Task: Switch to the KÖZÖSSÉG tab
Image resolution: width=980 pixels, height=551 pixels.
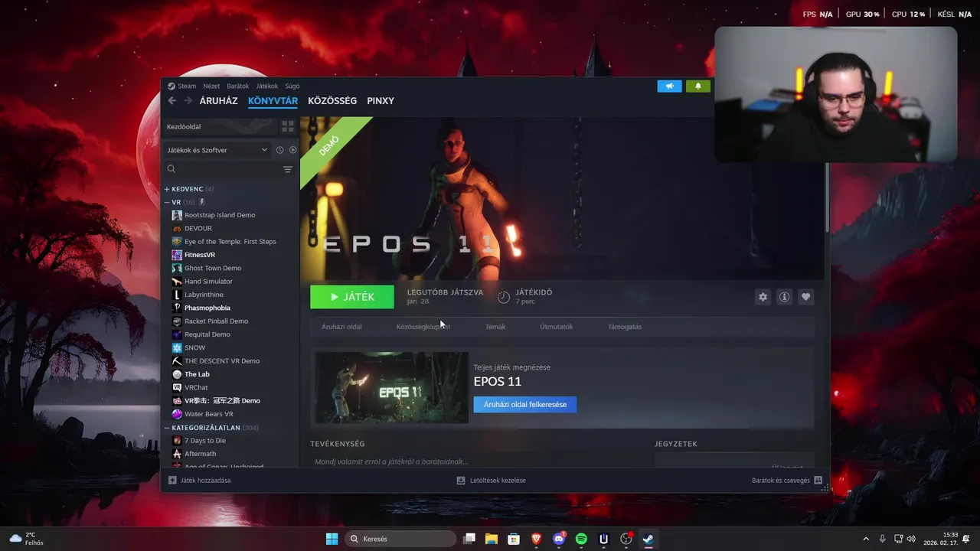Action: [x=332, y=101]
